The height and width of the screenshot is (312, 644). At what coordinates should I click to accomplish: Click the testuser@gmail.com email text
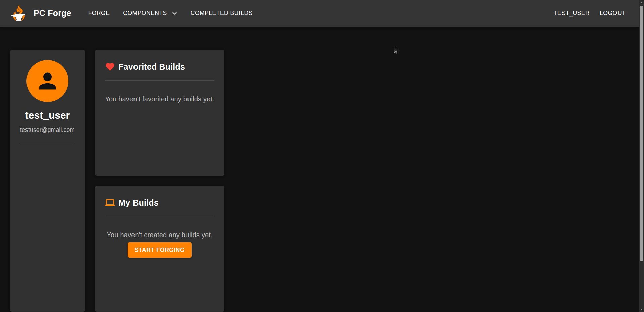(47, 130)
